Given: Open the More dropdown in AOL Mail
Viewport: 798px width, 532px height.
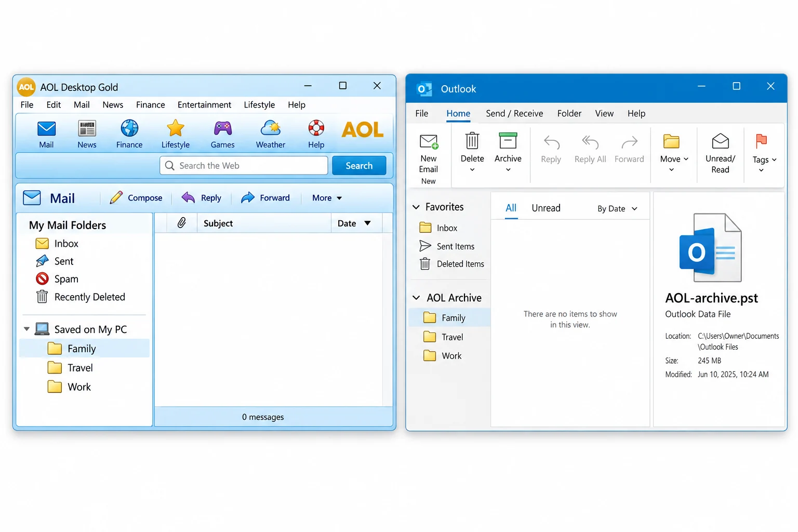Looking at the screenshot, I should 327,198.
